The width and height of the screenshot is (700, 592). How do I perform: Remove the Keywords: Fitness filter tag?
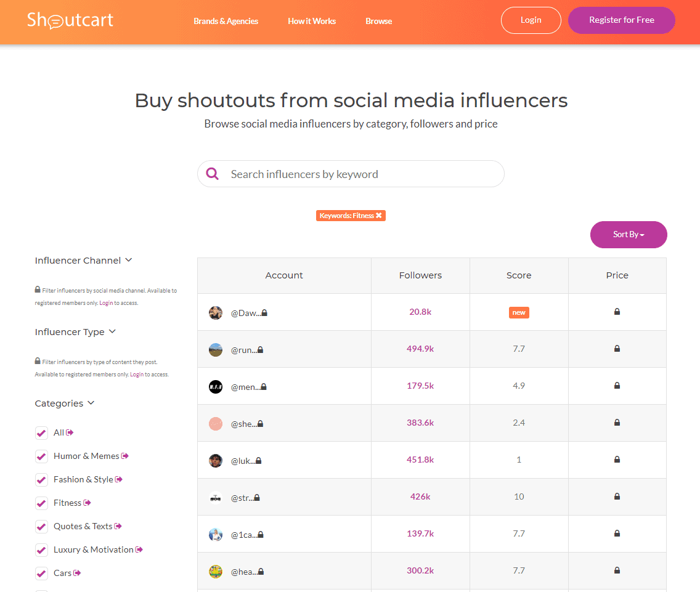(378, 216)
